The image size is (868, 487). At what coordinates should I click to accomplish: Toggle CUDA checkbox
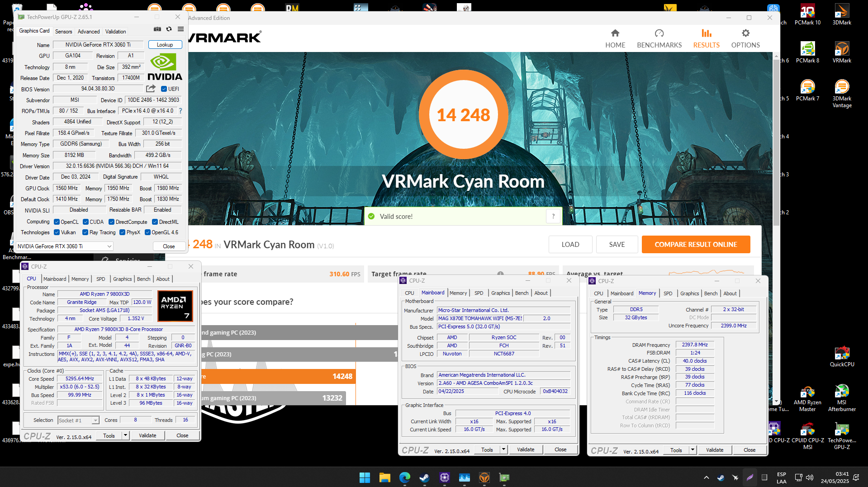pos(85,222)
